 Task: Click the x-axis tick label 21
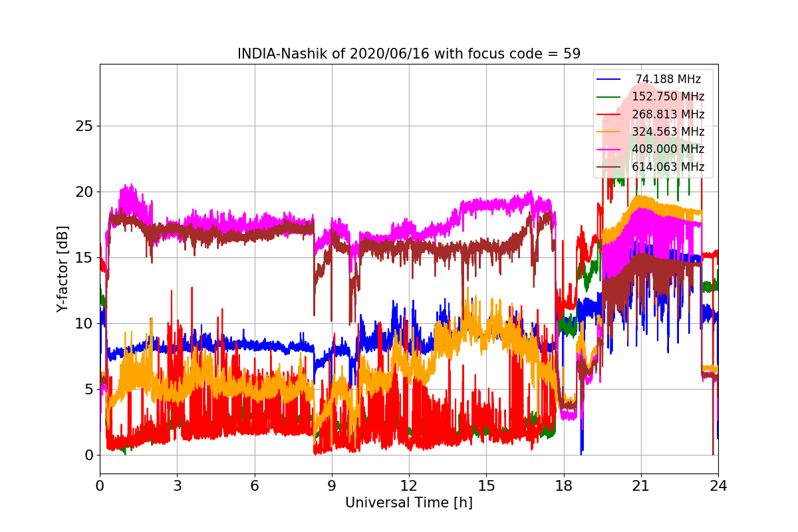point(641,486)
